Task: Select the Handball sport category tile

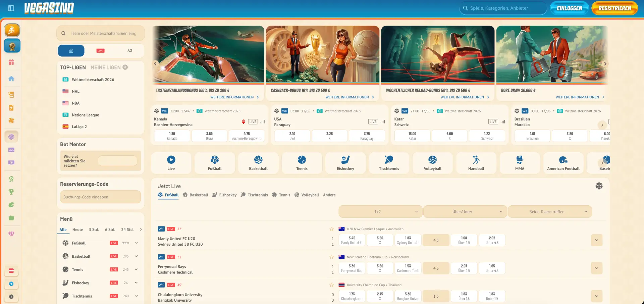Action: pyautogui.click(x=476, y=163)
